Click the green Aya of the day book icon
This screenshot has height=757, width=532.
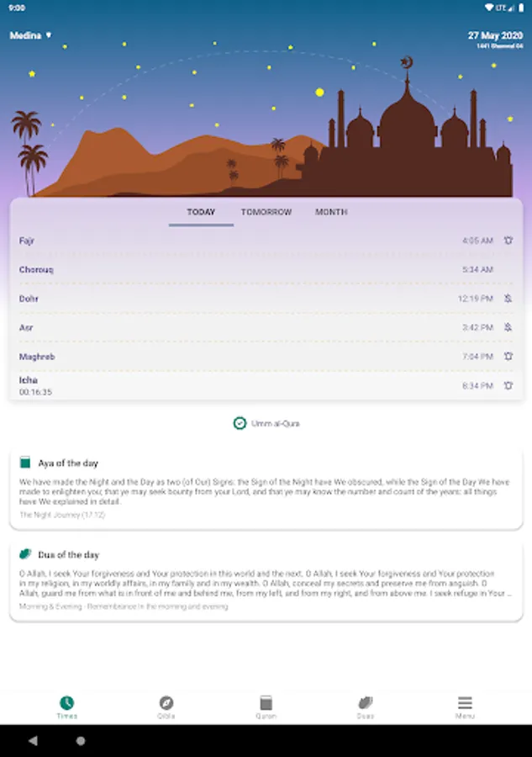pyautogui.click(x=25, y=463)
